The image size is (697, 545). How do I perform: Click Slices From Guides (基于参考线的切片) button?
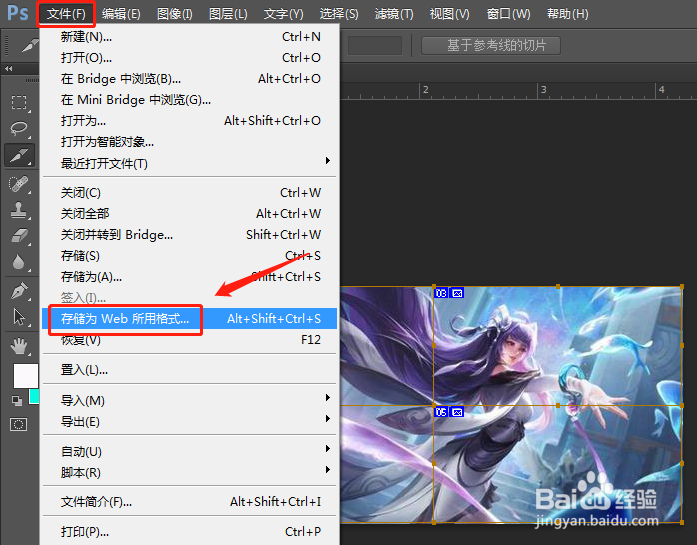pos(491,45)
